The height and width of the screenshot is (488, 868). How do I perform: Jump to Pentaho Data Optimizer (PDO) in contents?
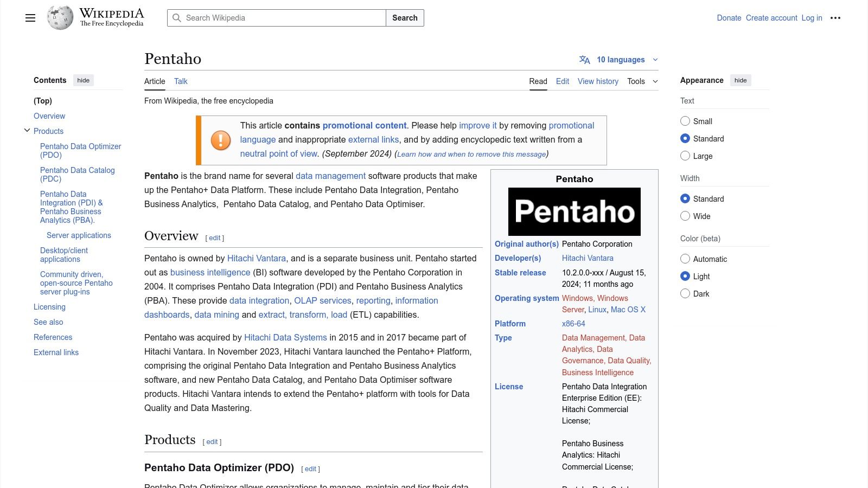81,151
